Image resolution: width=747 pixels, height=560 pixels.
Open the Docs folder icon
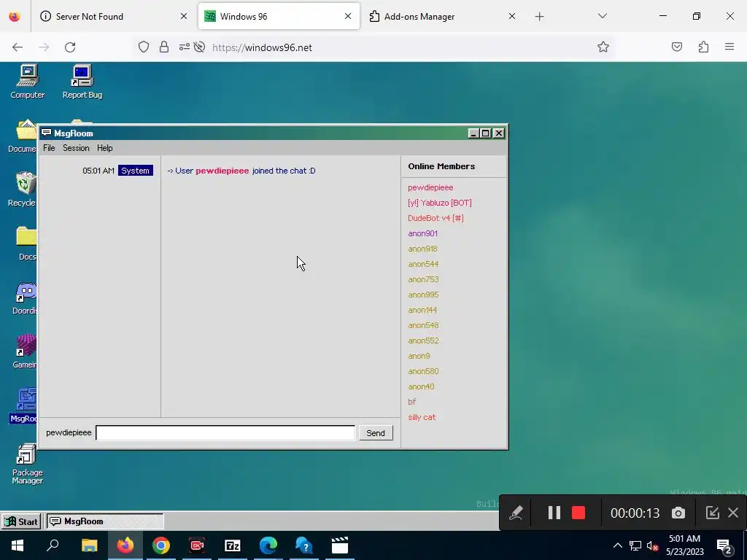26,244
